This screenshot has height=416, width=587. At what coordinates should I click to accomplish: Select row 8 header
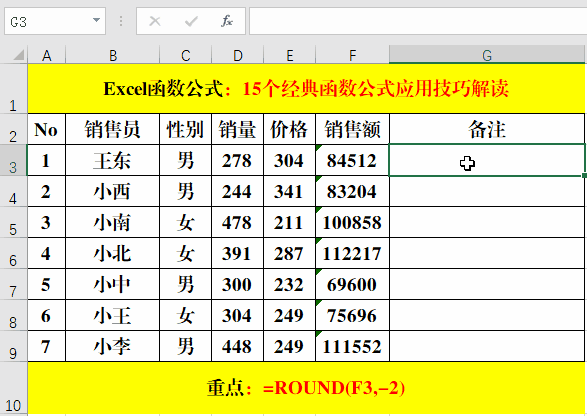[13, 316]
